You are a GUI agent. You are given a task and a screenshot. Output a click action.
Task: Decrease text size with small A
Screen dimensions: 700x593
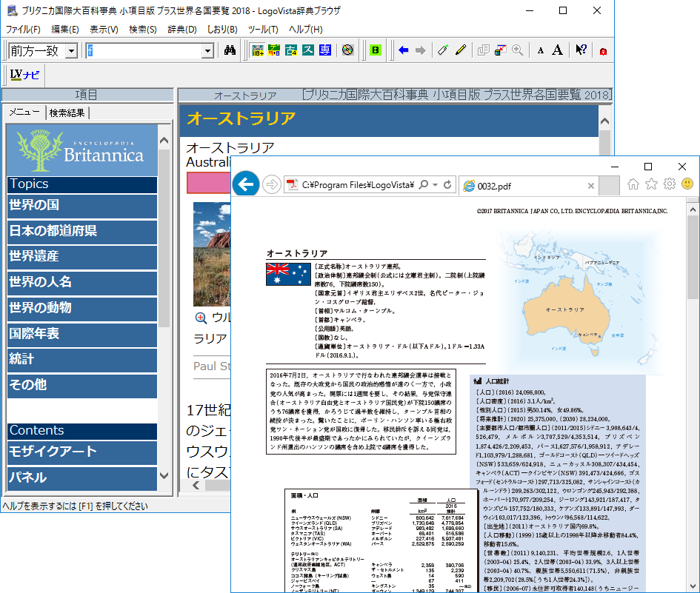click(x=541, y=51)
